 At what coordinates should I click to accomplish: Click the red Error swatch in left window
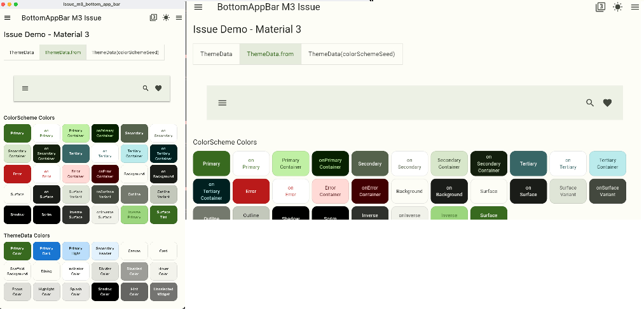(x=17, y=174)
